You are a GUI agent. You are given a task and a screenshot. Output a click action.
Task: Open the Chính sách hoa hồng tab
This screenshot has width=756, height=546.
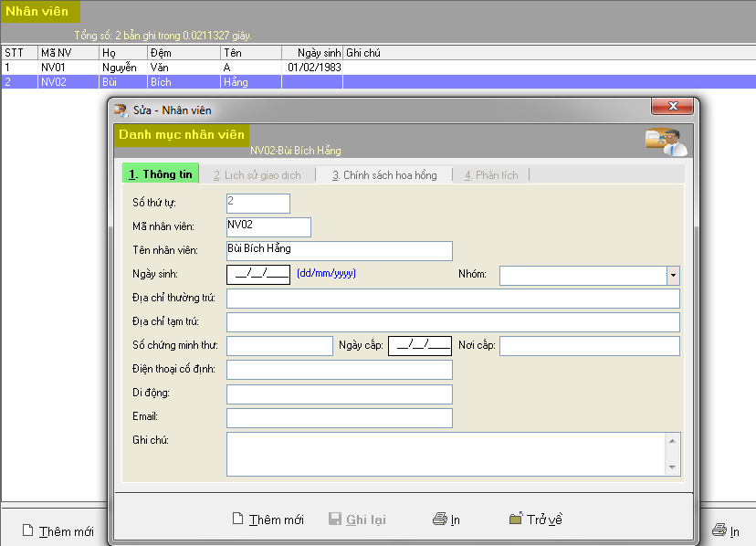coord(384,175)
